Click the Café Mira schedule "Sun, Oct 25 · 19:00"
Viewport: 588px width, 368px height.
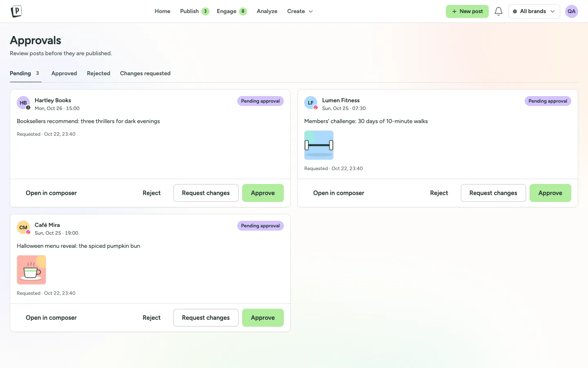56,233
